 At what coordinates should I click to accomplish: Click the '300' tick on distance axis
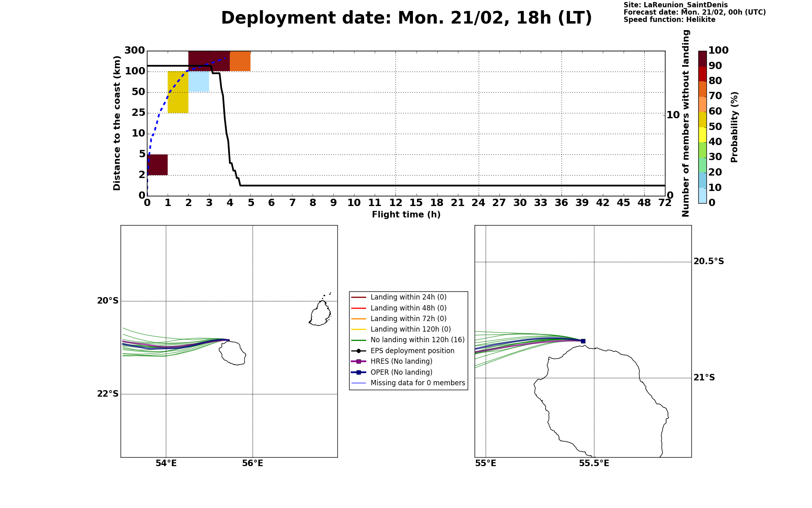click(x=134, y=51)
